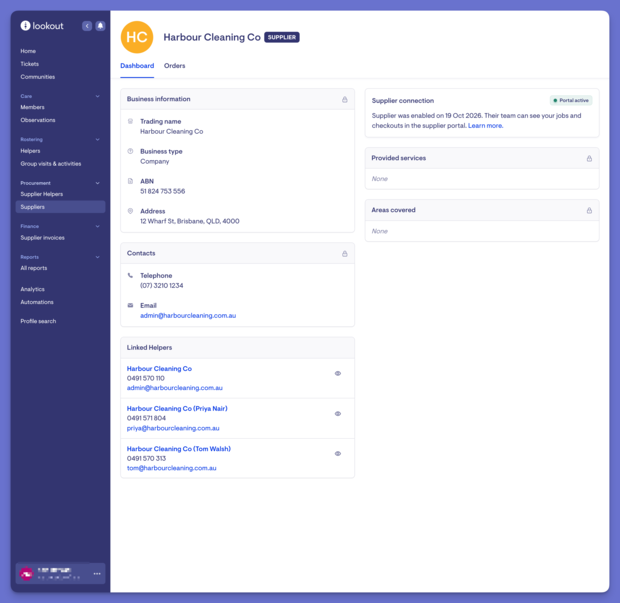Viewport: 620px width, 603px height.
Task: Click the Business type value Company
Action: click(x=155, y=161)
